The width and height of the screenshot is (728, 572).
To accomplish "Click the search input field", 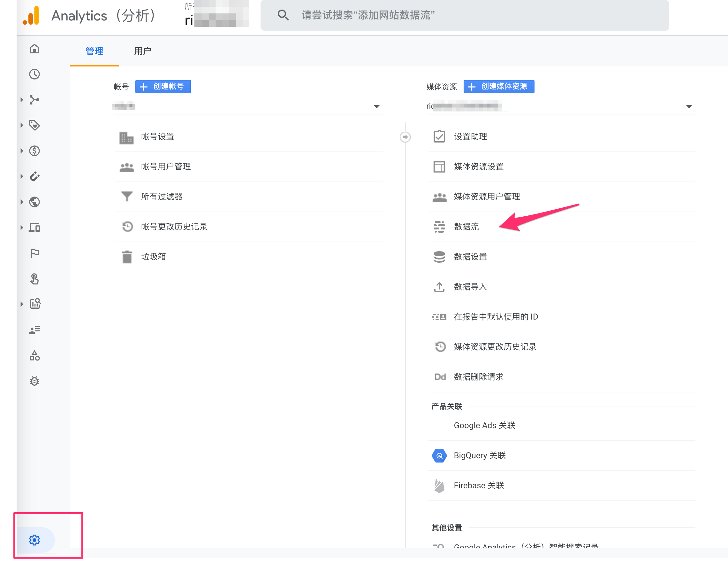I will (x=465, y=15).
